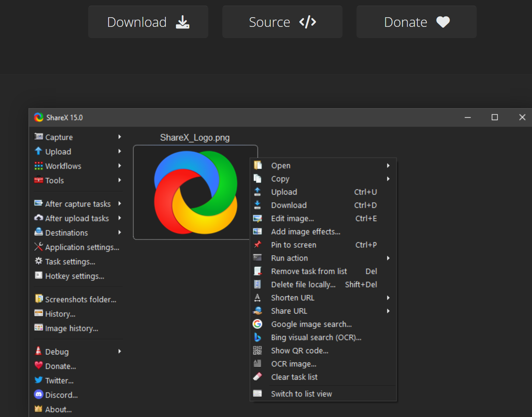The height and width of the screenshot is (417, 532).
Task: Click the eraser icon next to Clear task list
Action: click(x=258, y=377)
